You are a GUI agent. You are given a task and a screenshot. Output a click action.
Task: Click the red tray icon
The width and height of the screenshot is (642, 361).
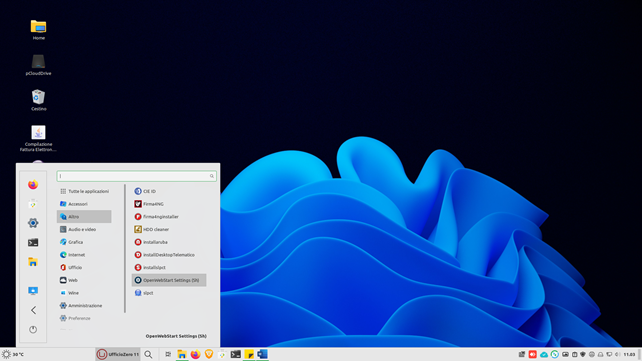[533, 354]
